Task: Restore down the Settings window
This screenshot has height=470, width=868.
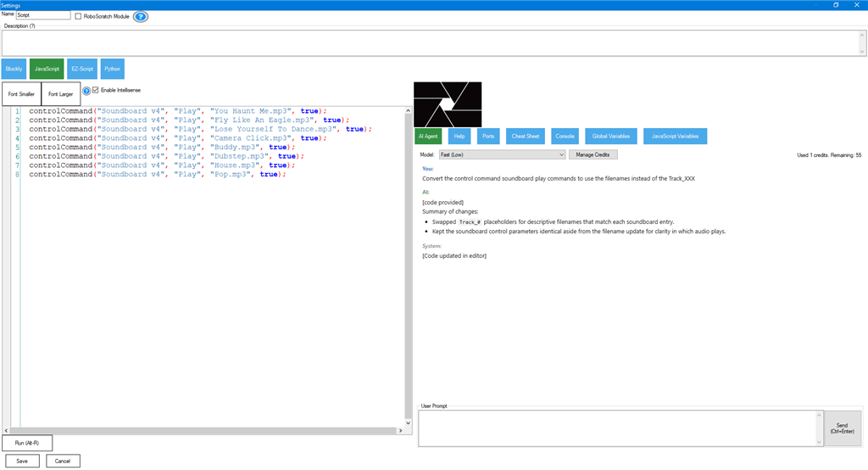Action: click(836, 5)
